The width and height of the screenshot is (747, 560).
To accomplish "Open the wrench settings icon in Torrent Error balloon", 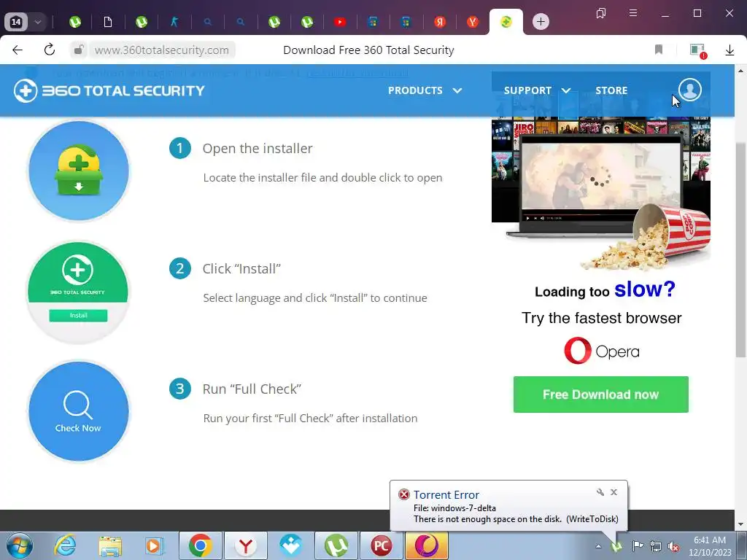I will [600, 492].
